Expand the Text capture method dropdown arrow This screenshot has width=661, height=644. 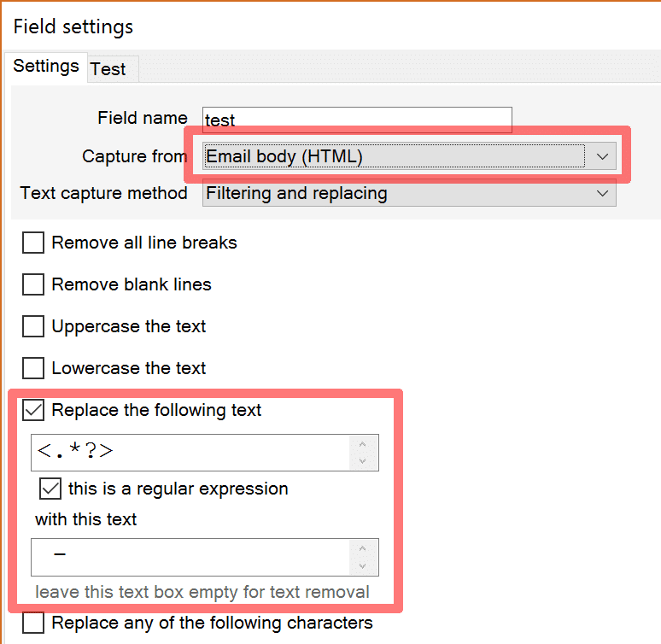click(x=602, y=193)
